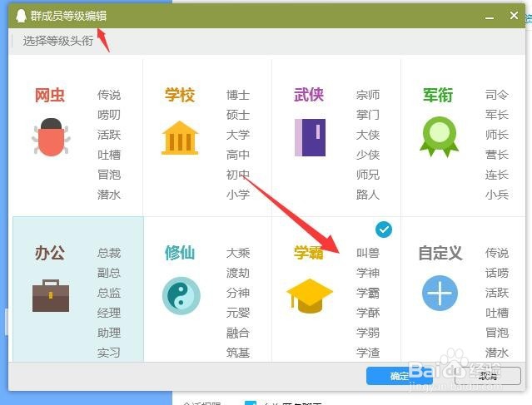532x405 pixels.
Task: Minimize the 群成员等级编辑 dialog
Action: pos(490,16)
